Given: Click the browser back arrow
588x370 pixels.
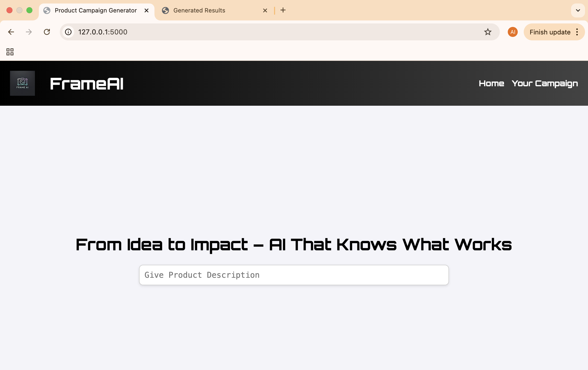Looking at the screenshot, I should click(x=11, y=32).
